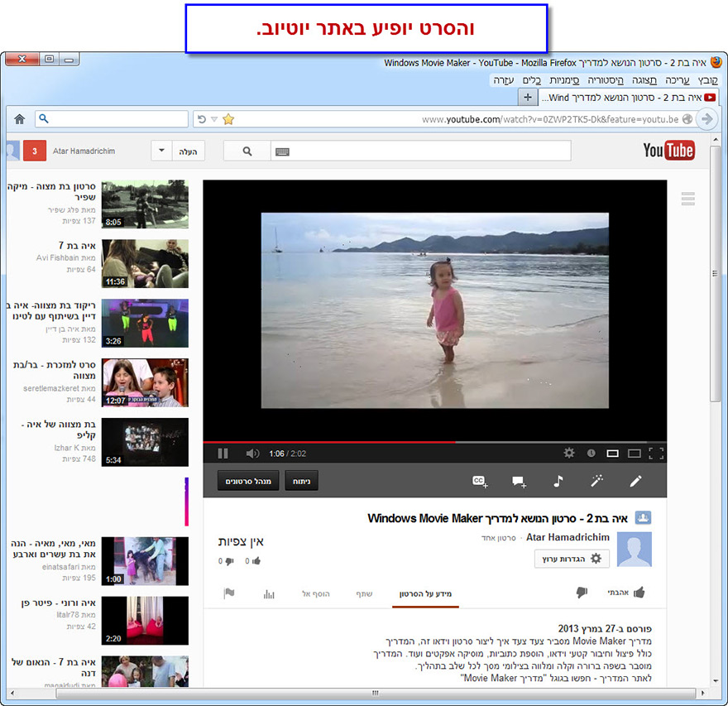Screen dimensions: 728x706
Task: Expand the dropdown arrow beside upload
Action: 161,151
